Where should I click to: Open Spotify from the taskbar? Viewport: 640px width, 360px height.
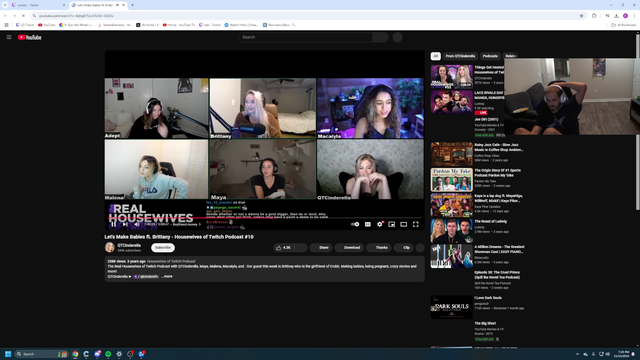[108, 354]
